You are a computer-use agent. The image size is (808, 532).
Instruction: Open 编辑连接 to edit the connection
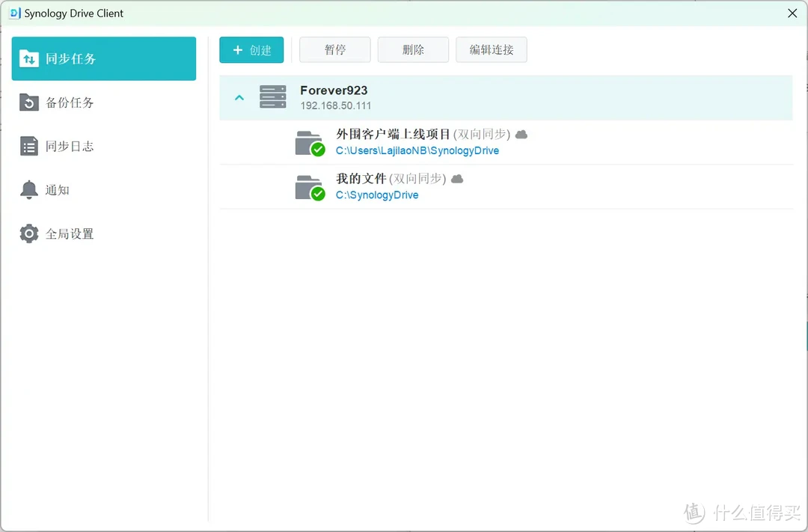pyautogui.click(x=492, y=49)
